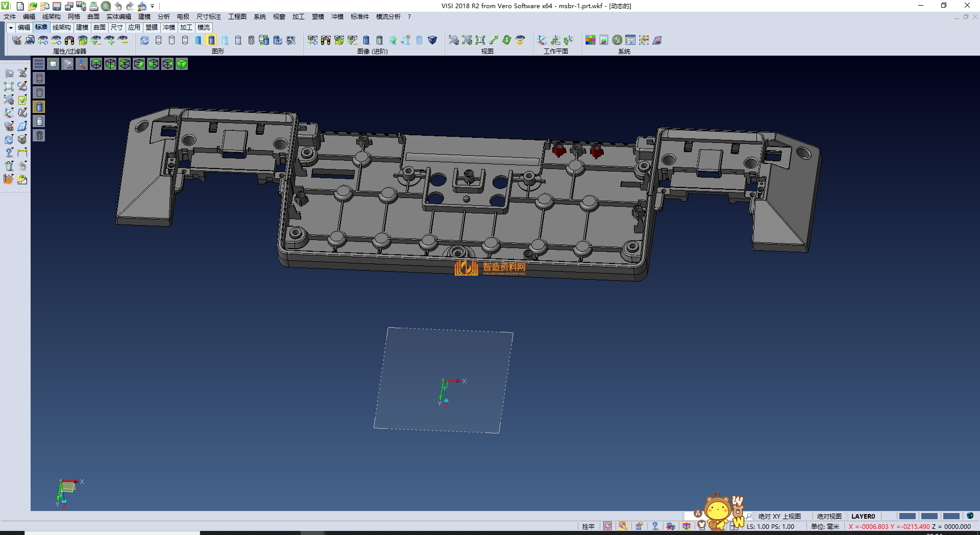Click the 单位: 毫米 units indicator

825,526
